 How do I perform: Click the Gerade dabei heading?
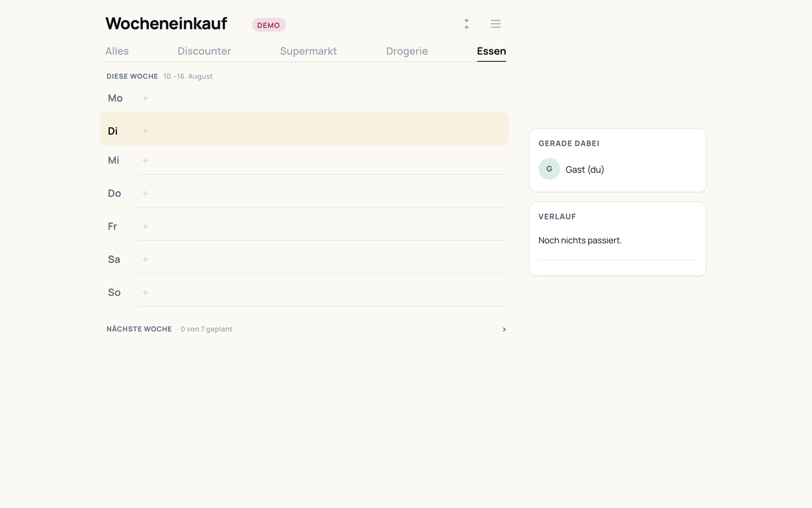[x=569, y=143]
